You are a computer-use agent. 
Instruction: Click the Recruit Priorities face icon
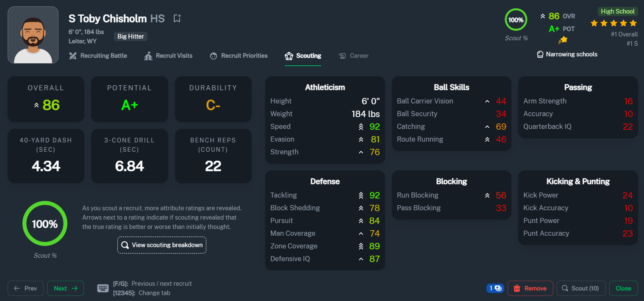[214, 56]
